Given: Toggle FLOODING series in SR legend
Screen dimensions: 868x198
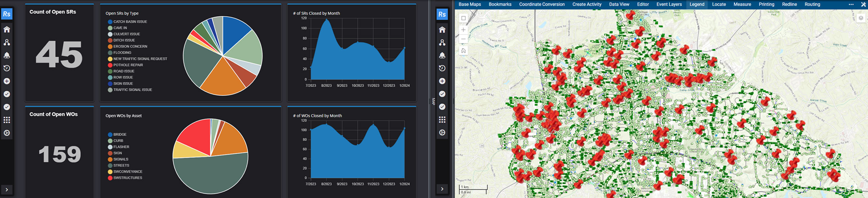Looking at the screenshot, I should click(119, 52).
